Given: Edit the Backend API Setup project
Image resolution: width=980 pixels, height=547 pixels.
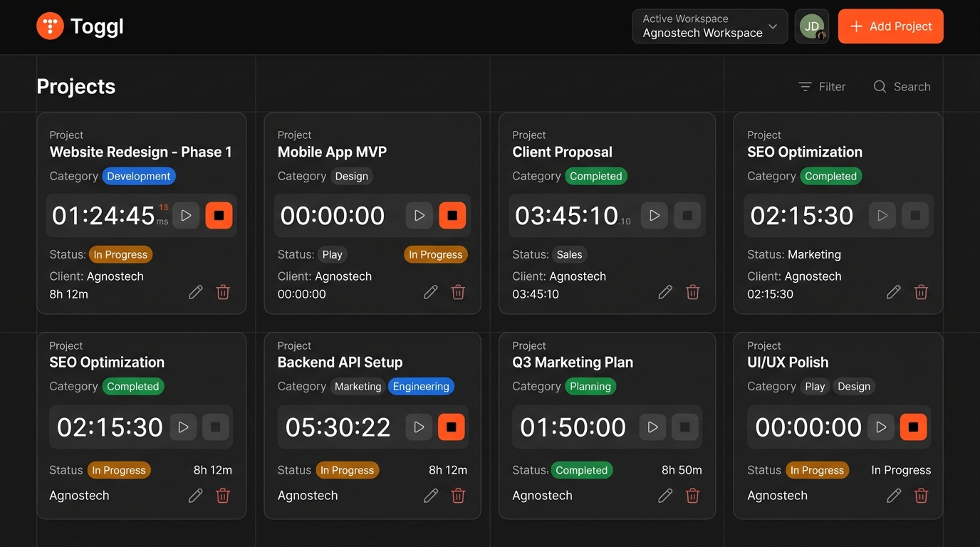Looking at the screenshot, I should coord(431,496).
